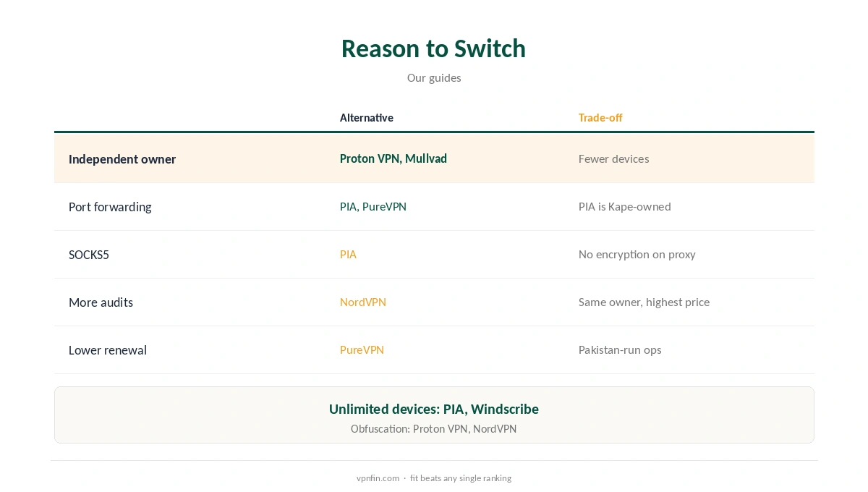Click the 'NordVPN' alternative cell
Screen dimensions: 868x492
point(363,302)
